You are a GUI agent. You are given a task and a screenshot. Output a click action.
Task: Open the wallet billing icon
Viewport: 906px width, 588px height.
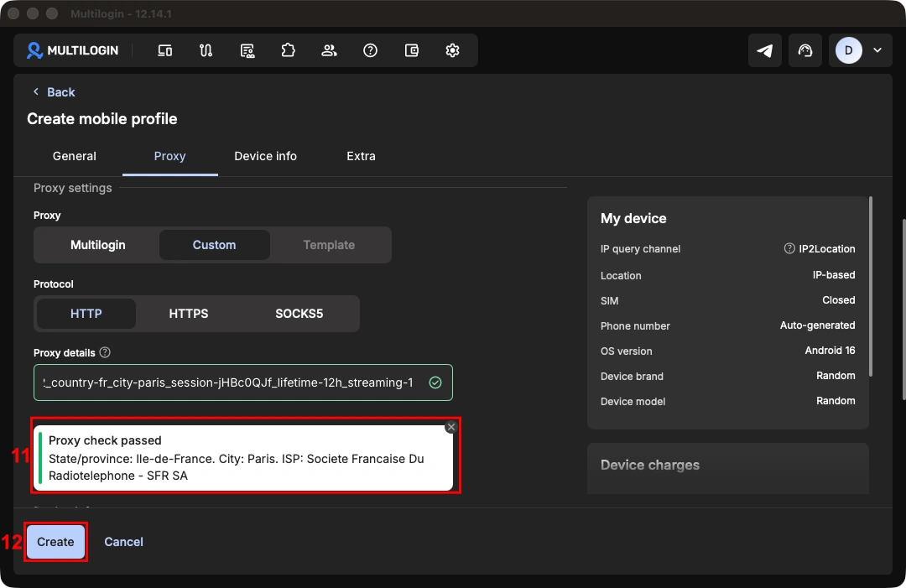pos(411,50)
